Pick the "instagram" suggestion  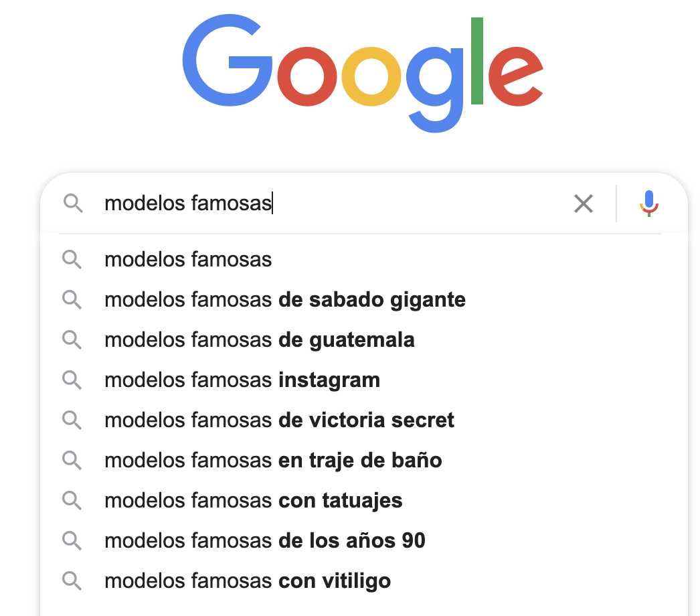pos(364,380)
